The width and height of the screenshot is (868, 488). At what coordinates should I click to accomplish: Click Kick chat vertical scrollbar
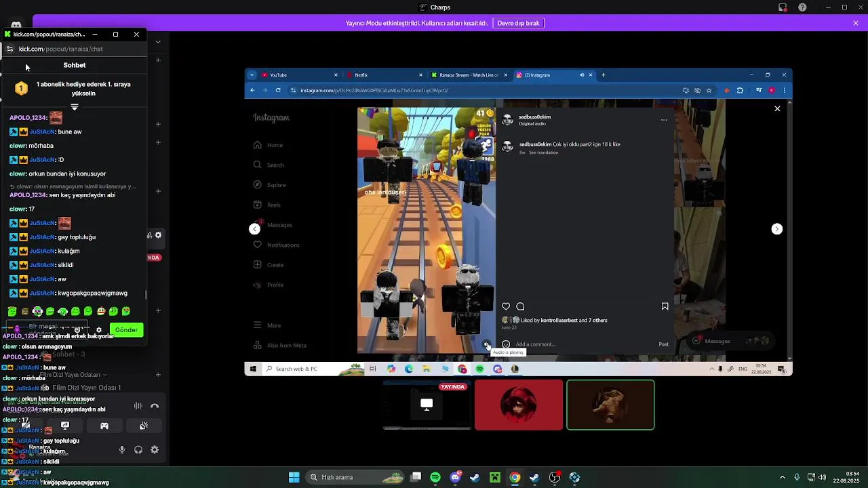[x=146, y=296]
